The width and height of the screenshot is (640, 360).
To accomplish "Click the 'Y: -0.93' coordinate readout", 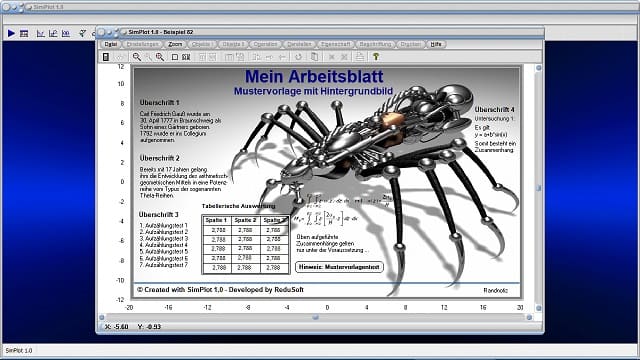I will 149,327.
